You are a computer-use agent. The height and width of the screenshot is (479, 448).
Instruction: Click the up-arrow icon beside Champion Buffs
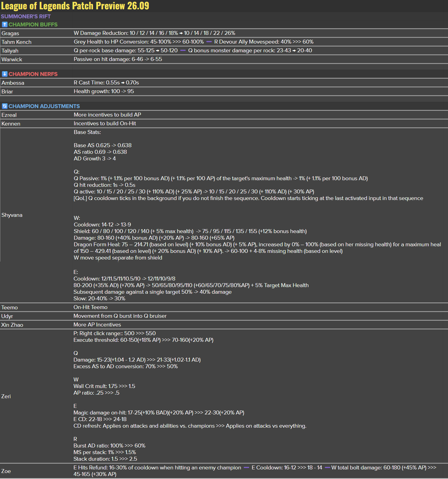click(x=5, y=25)
